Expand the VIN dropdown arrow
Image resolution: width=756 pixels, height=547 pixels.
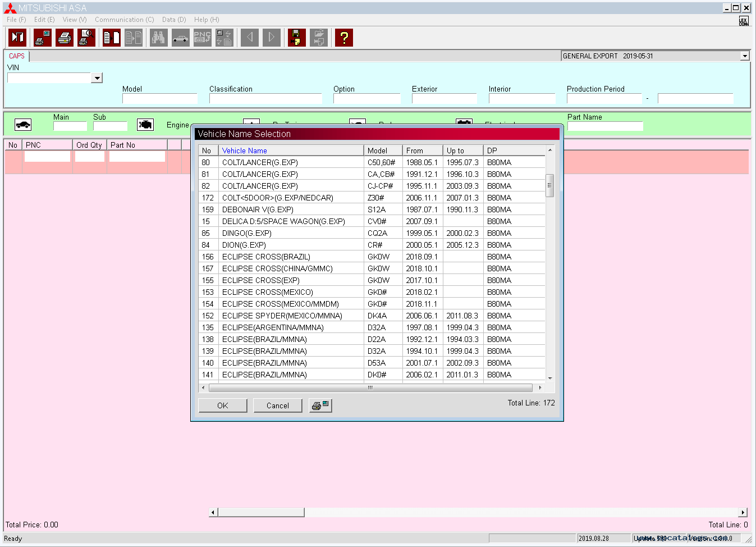[x=97, y=78]
